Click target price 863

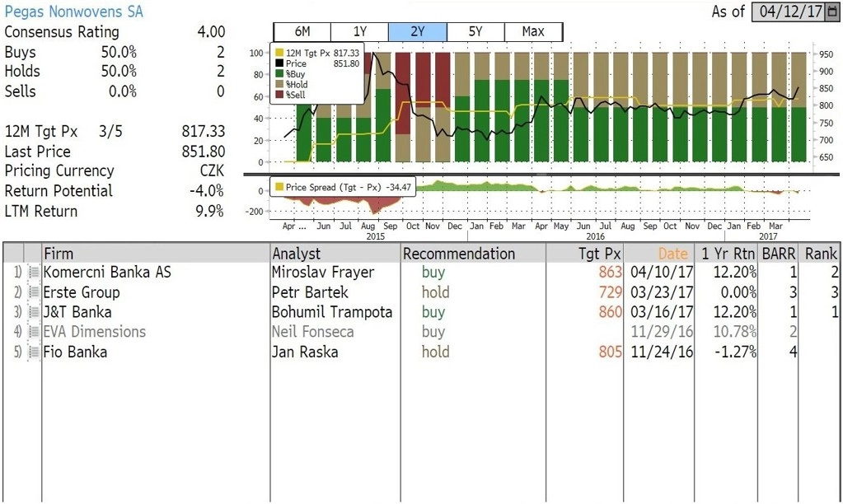(611, 273)
